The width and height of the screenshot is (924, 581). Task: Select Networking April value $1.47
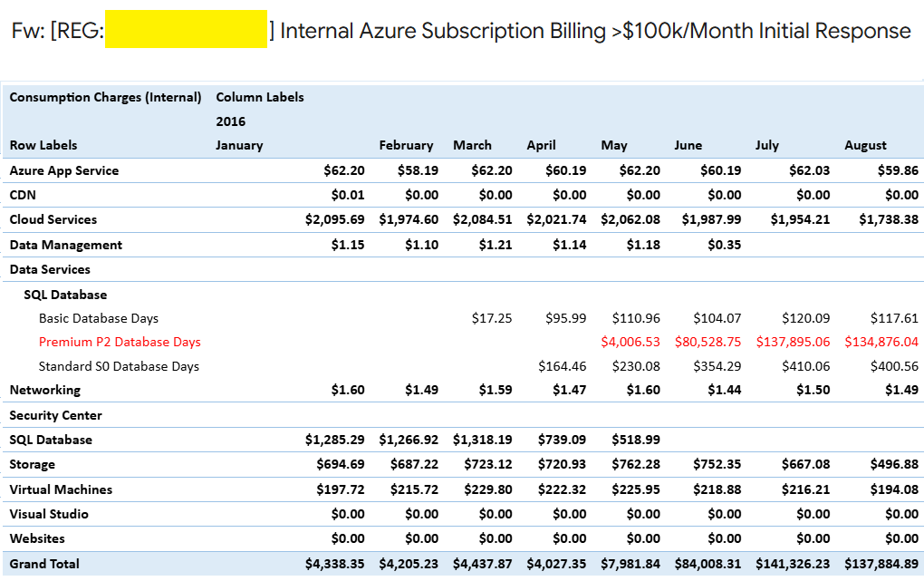(x=569, y=390)
